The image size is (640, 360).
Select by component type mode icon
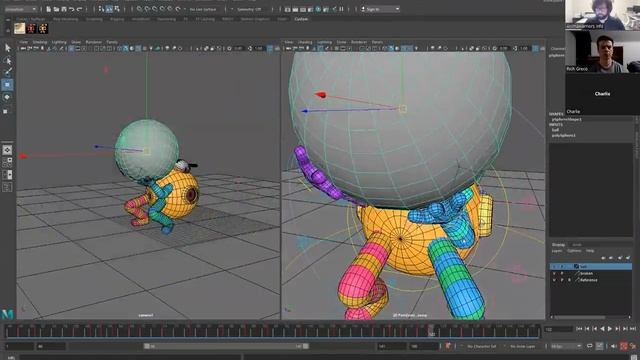click(117, 9)
